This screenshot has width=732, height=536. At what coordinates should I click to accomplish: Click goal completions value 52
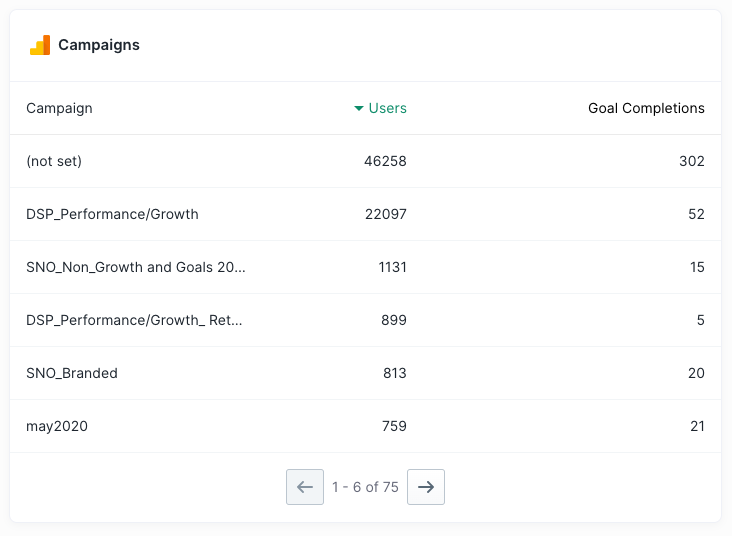point(696,214)
